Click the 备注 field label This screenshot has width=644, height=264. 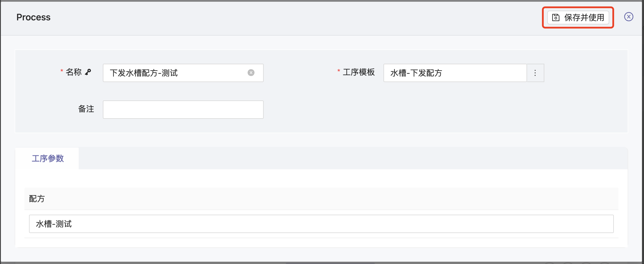click(86, 109)
